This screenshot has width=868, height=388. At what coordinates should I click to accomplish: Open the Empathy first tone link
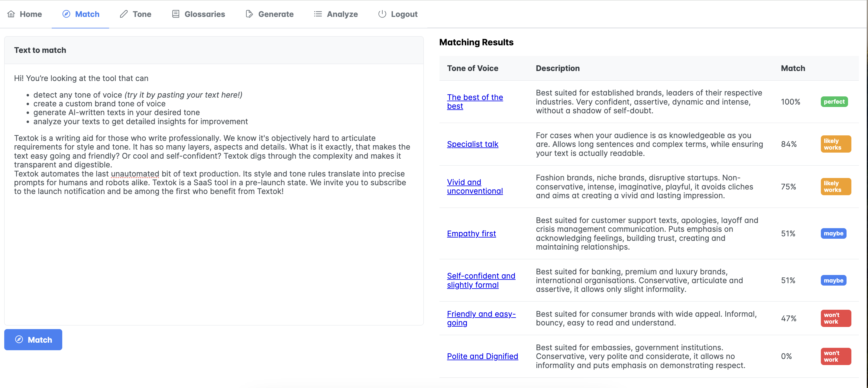point(471,233)
